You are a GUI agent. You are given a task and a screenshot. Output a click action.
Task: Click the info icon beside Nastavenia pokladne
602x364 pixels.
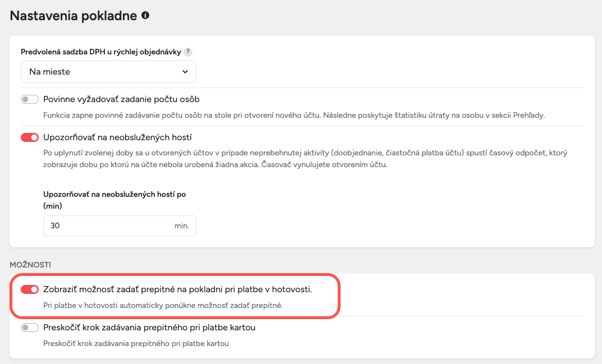pyautogui.click(x=145, y=16)
